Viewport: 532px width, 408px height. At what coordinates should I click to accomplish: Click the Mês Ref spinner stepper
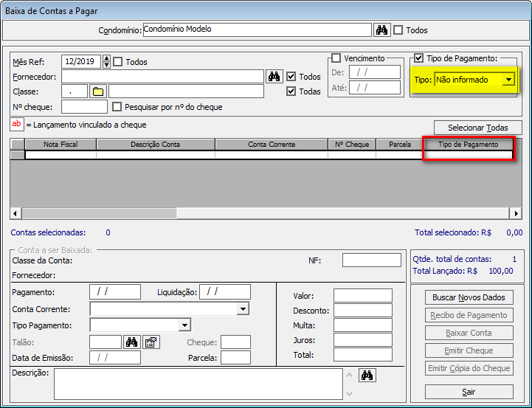point(107,62)
